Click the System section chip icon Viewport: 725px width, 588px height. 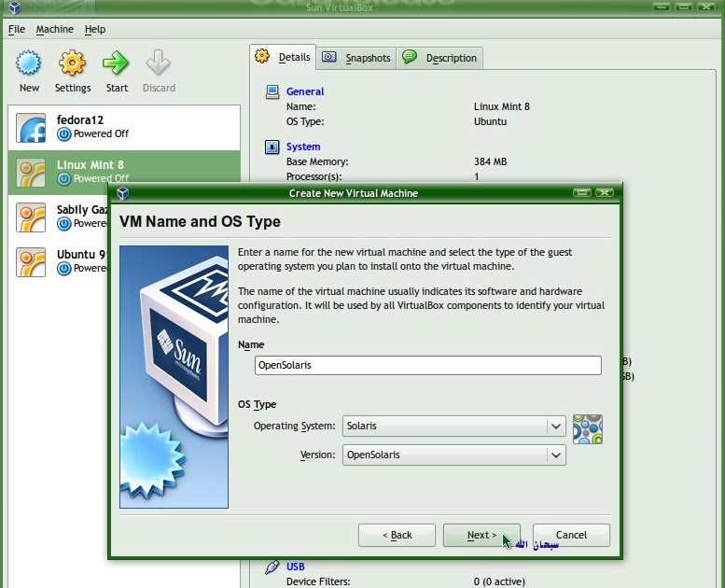pos(272,147)
